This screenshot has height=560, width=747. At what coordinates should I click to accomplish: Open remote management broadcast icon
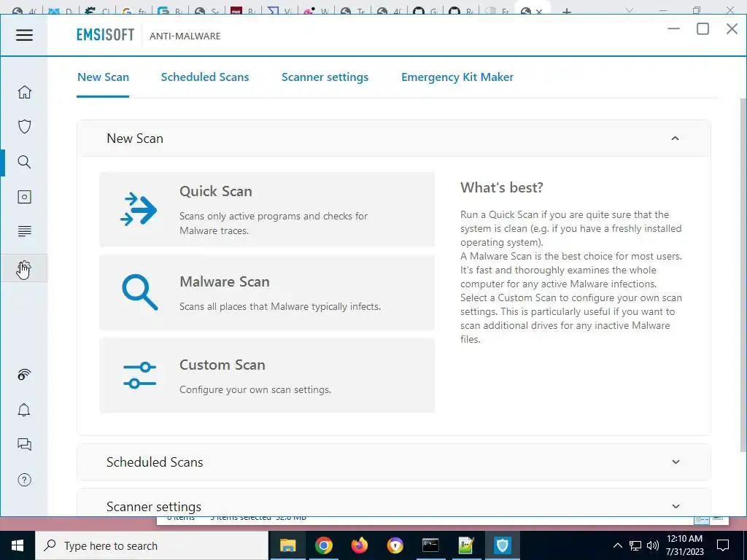tap(24, 375)
